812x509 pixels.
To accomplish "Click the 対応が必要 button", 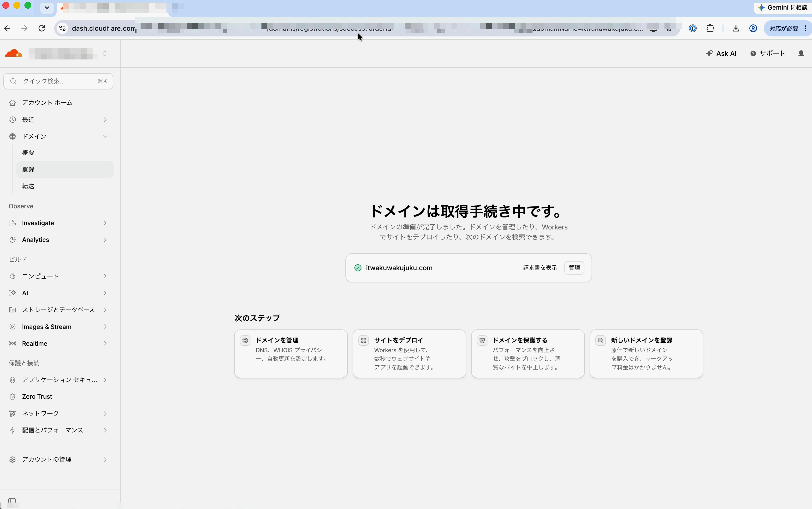I will click(x=788, y=28).
